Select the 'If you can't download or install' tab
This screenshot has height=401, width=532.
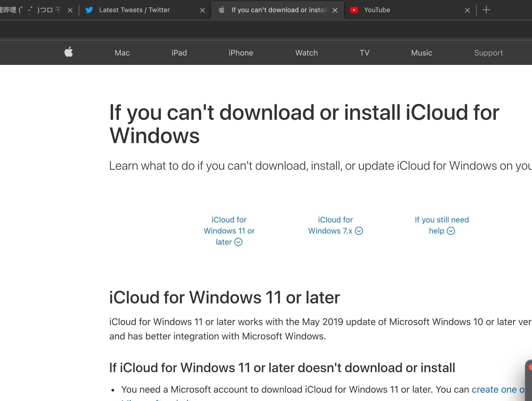point(277,10)
